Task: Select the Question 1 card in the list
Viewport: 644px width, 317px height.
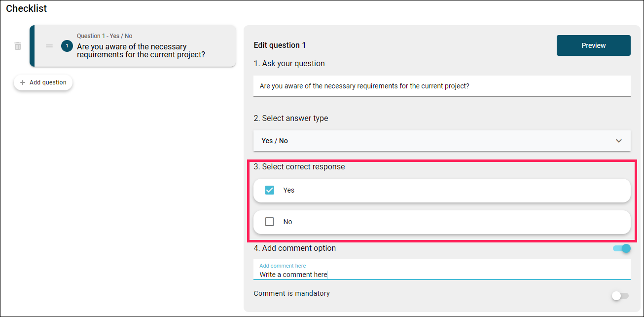Action: 133,46
